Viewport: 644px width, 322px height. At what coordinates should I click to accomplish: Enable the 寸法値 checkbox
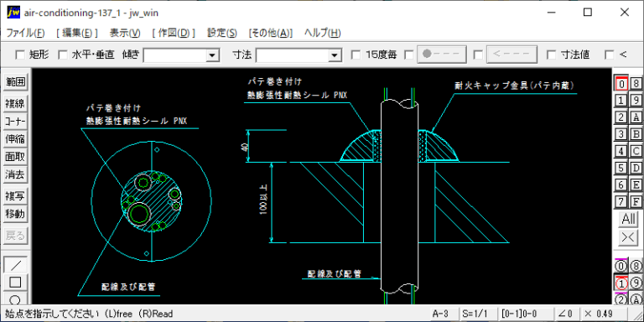coord(552,55)
